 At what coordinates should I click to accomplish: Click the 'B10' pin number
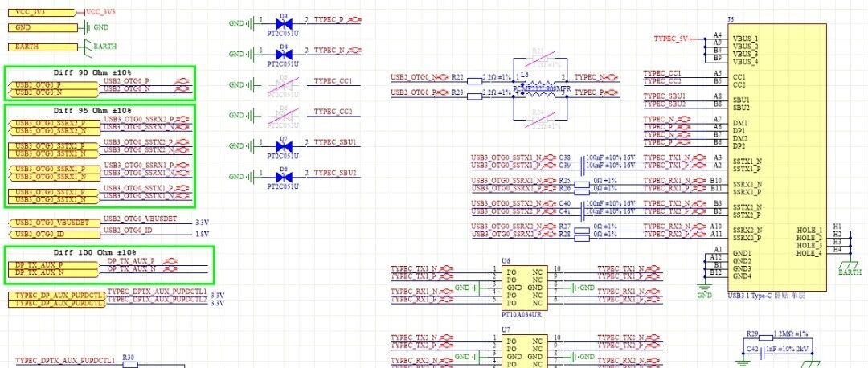[x=716, y=181]
